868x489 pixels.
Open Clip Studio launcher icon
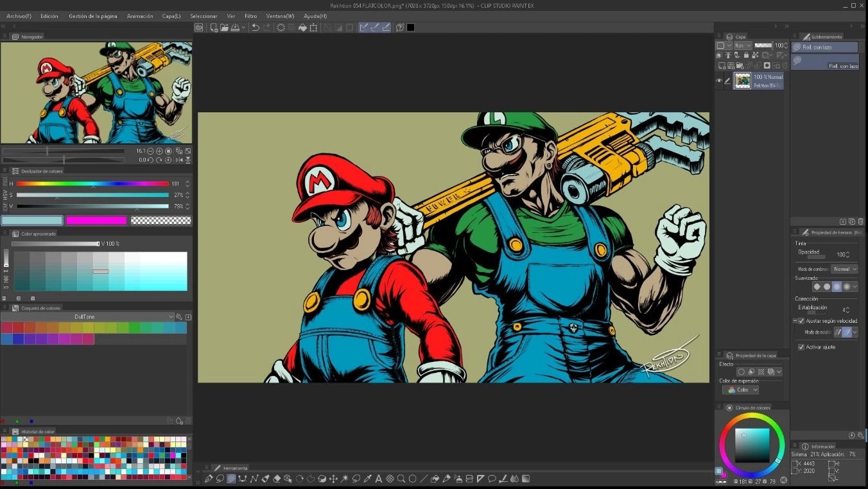tap(199, 28)
